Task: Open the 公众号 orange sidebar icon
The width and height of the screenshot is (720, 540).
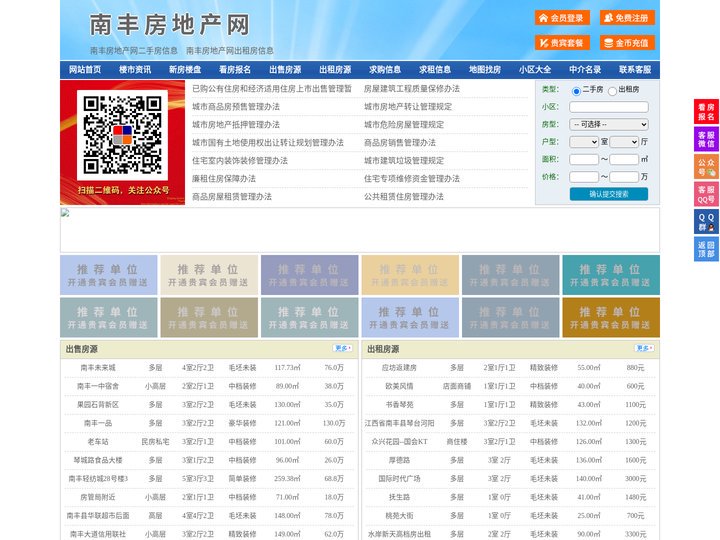Action: click(706, 167)
